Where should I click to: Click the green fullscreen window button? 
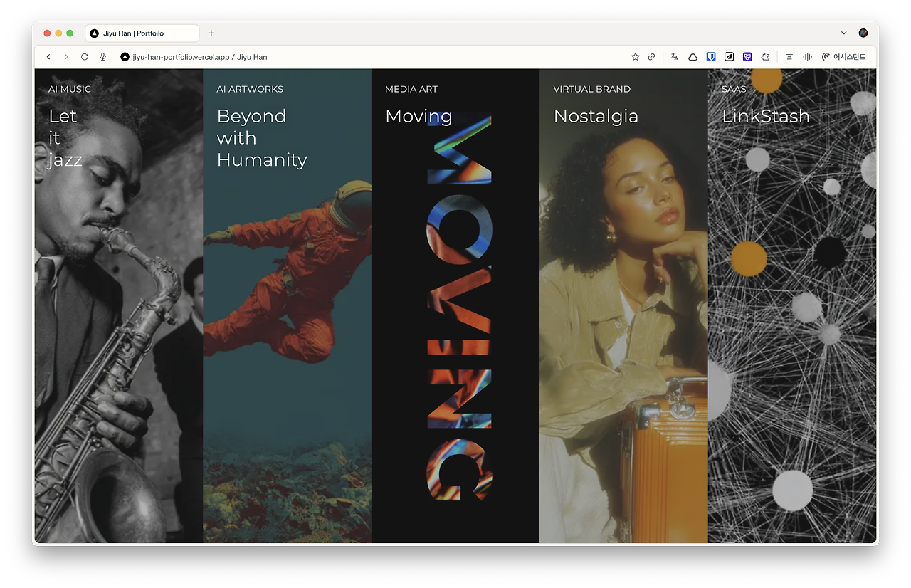(x=70, y=33)
